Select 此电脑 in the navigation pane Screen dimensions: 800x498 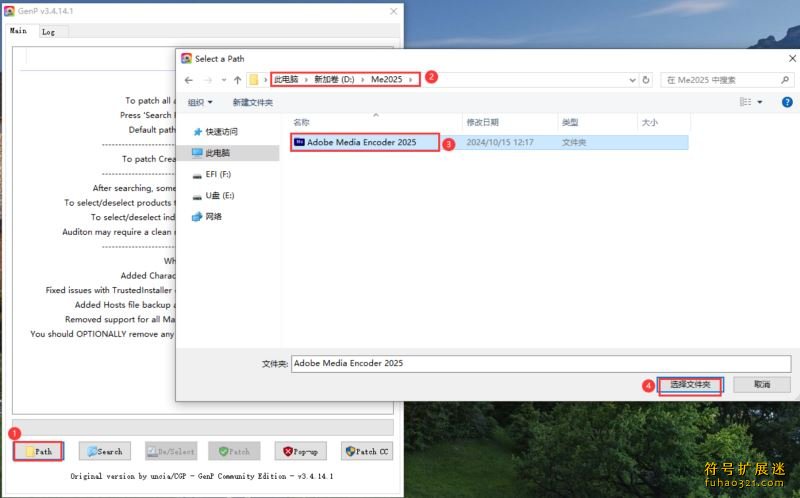pos(217,153)
